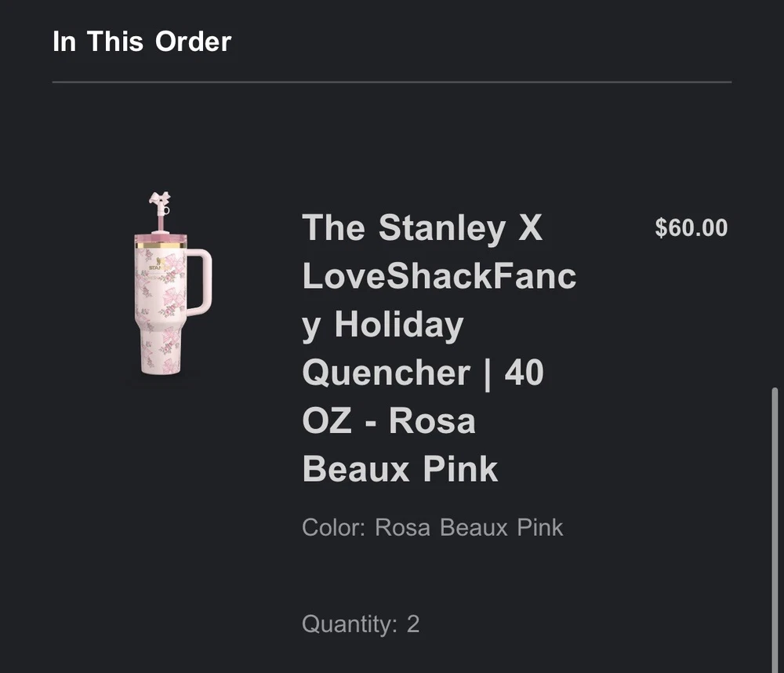The image size is (784, 673).
Task: Click the "The Stanley X" title line
Action: coord(422,228)
